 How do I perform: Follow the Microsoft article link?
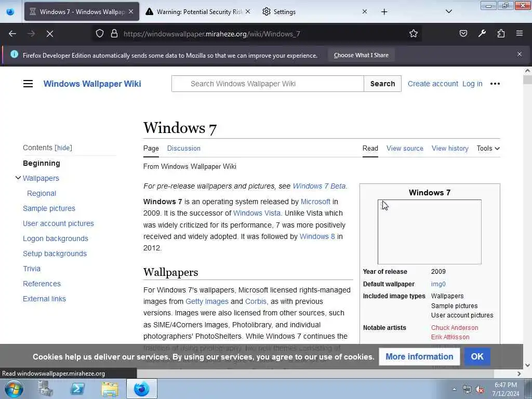(x=315, y=202)
